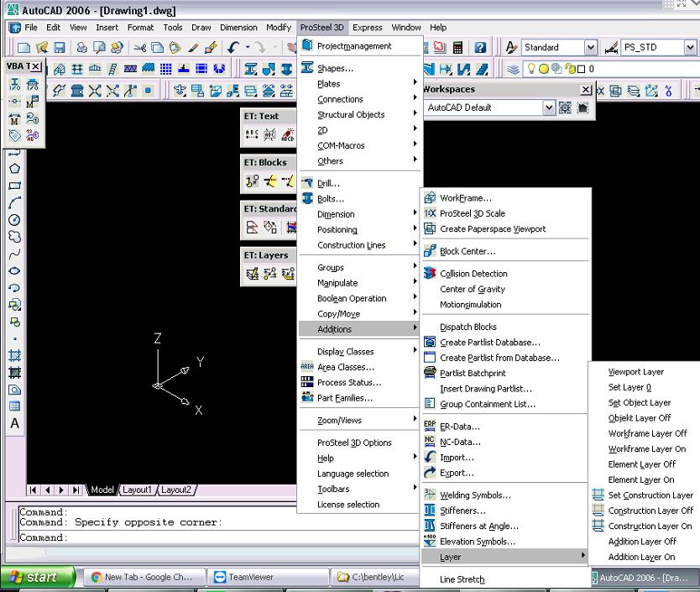Select the Multiline Text A tool
Image resolution: width=700 pixels, height=592 pixels.
click(x=14, y=423)
